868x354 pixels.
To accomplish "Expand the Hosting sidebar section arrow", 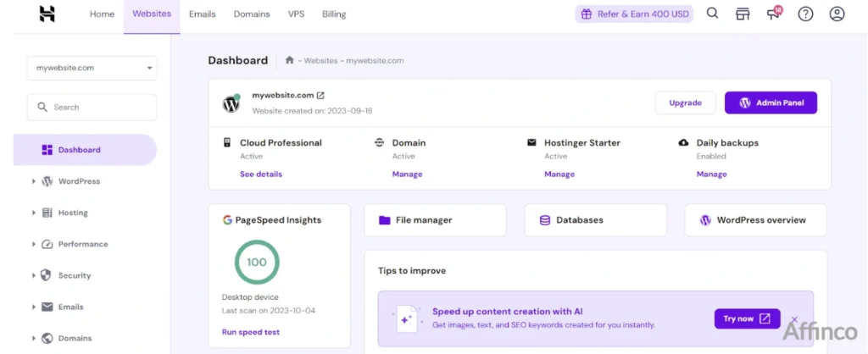I will [34, 213].
